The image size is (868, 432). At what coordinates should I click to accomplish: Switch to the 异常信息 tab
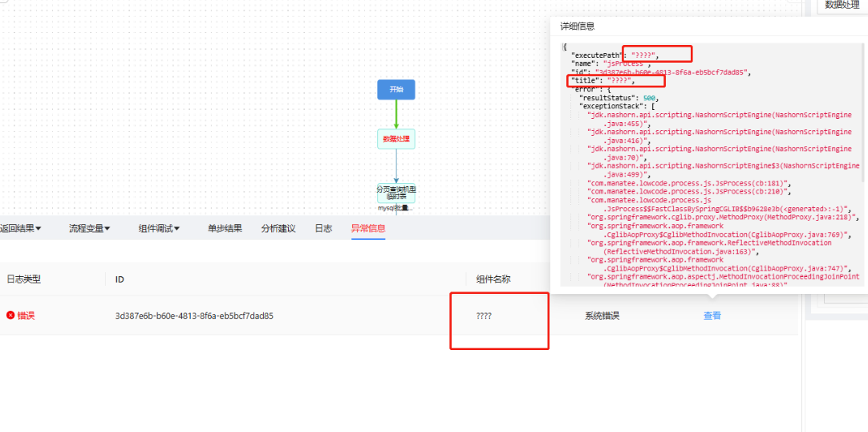coord(368,228)
